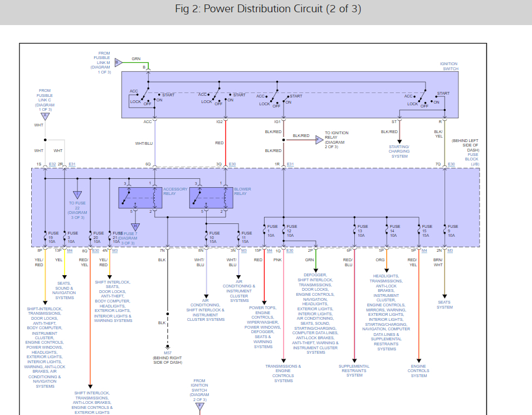532x415 pixels.
Task: Click the 'FUSE 13 10A' label
Action: [363, 231]
